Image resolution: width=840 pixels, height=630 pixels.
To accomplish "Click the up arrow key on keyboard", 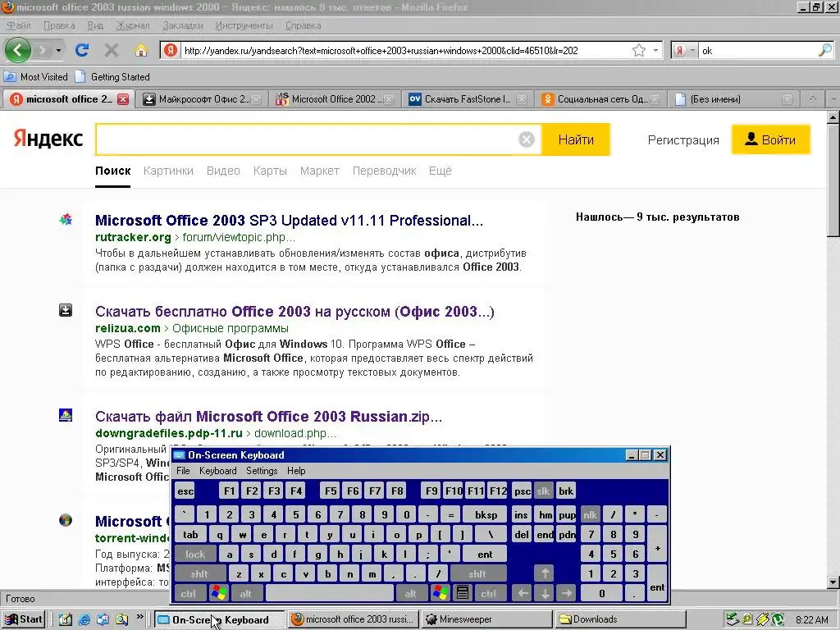I will [x=545, y=573].
